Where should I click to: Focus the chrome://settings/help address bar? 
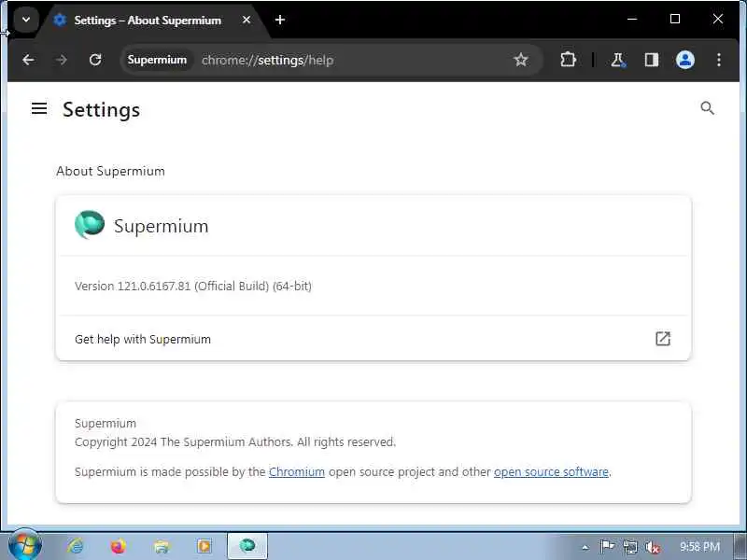click(x=333, y=60)
